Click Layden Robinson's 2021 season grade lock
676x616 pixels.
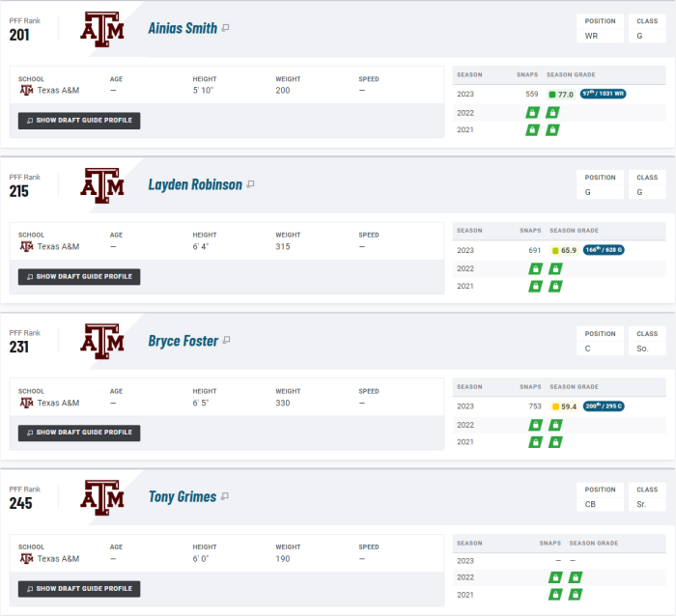[555, 287]
